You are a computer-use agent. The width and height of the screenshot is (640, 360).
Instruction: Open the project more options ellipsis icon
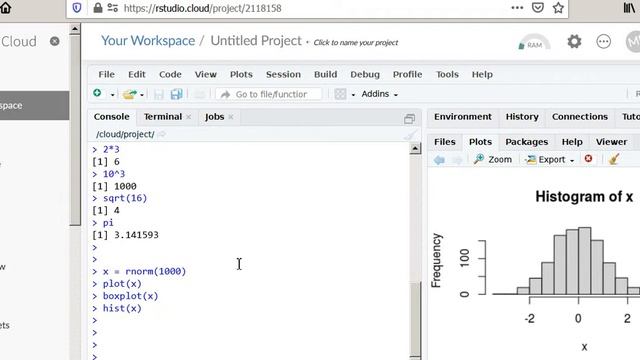(603, 41)
